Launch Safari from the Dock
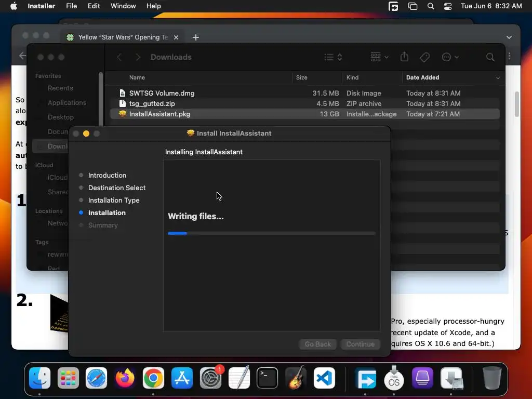The image size is (532, 399). [96, 378]
